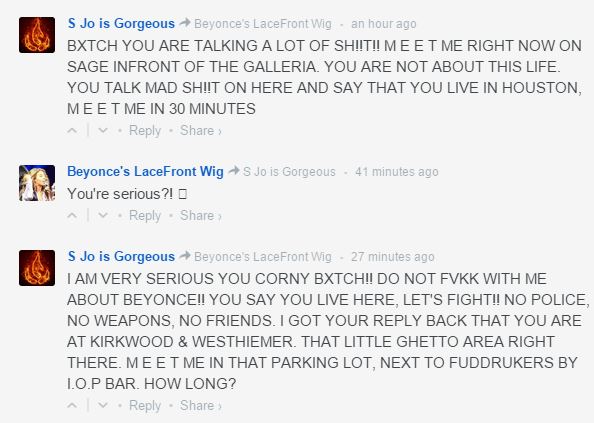This screenshot has width=594, height=423.
Task: Upvote the "I AM VERY SERIOUS" comment
Action: point(72,406)
